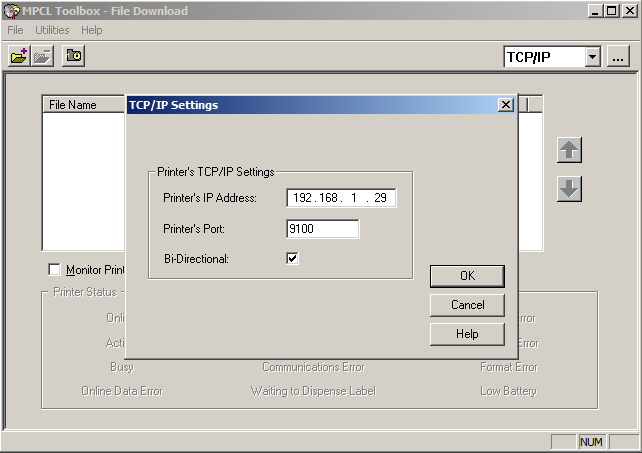
Task: Open the communication settings ellipsis button
Action: 618,57
